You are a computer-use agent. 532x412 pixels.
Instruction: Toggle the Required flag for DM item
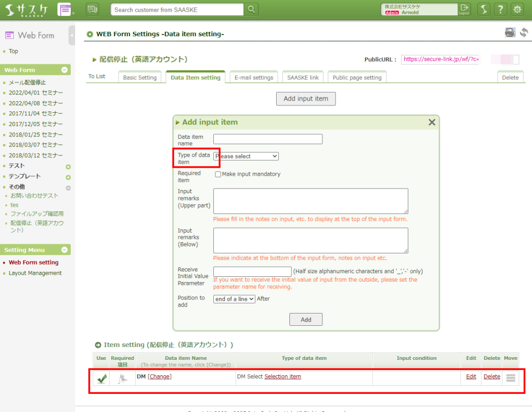tap(122, 378)
